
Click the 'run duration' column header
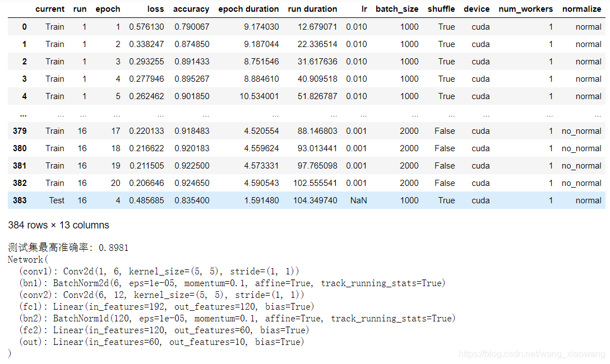(312, 9)
